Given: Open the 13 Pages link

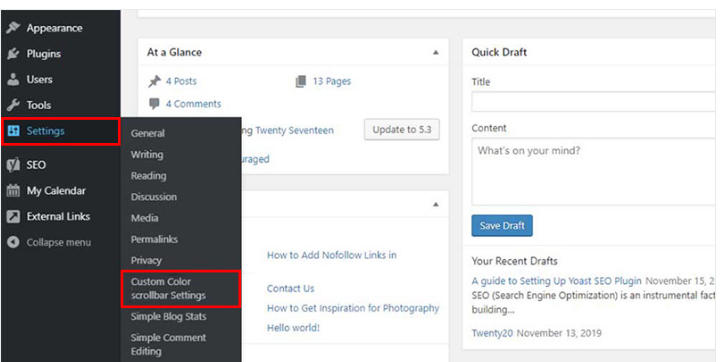Looking at the screenshot, I should [x=332, y=81].
